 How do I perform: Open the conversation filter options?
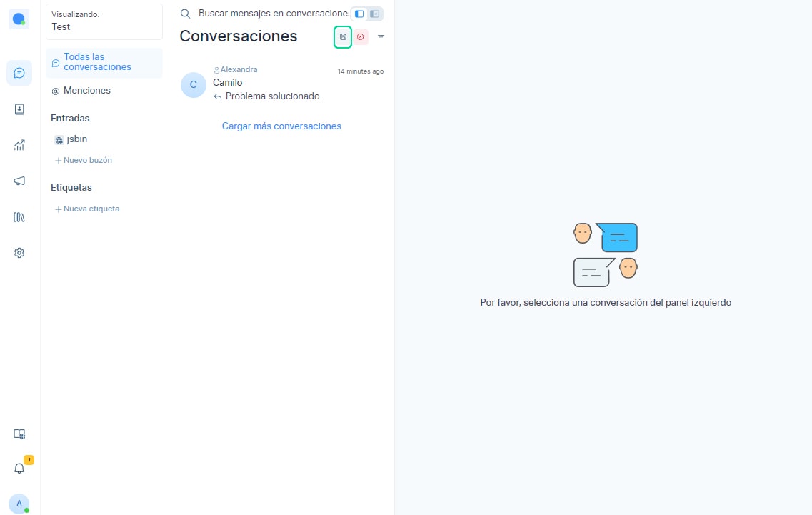(x=381, y=37)
